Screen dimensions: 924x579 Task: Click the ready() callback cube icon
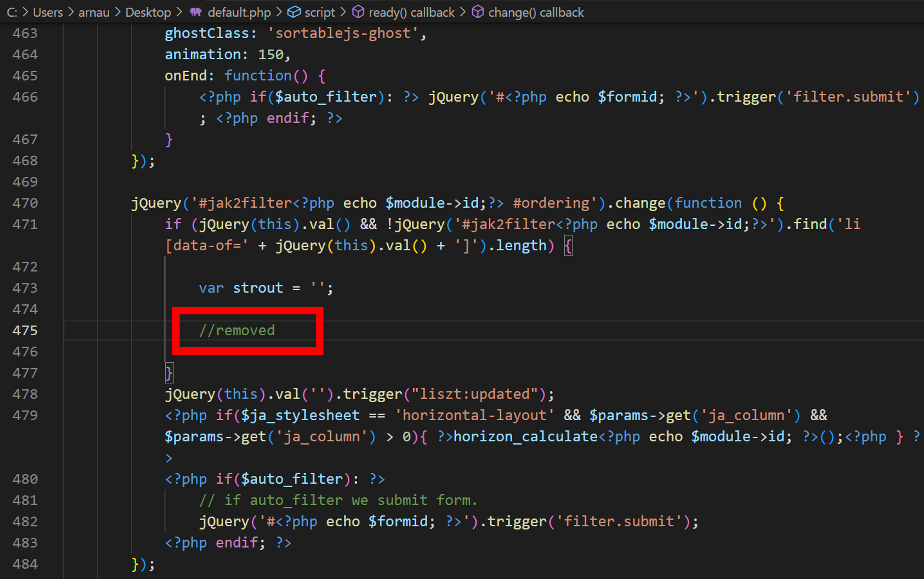(358, 12)
